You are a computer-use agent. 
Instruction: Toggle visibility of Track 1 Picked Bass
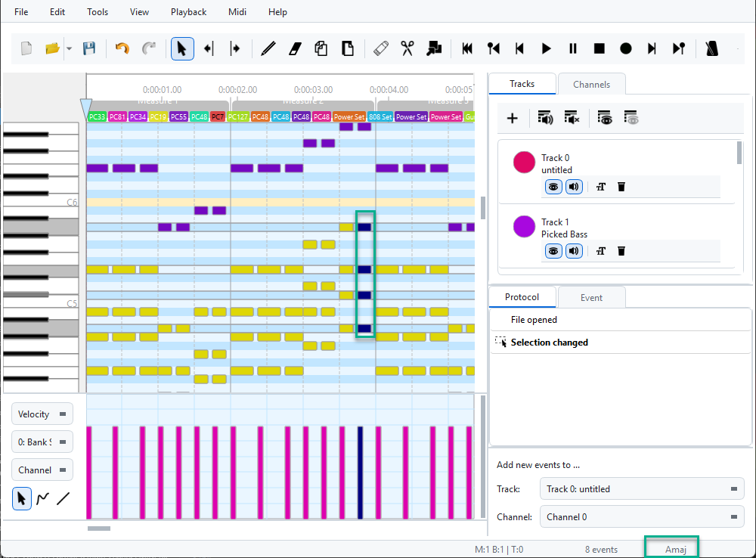click(x=553, y=251)
